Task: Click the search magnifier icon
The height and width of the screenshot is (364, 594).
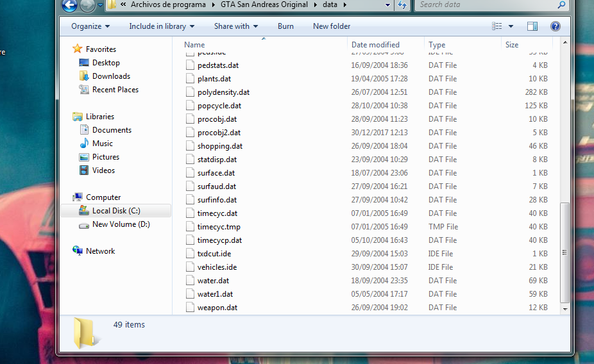Action: coord(561,5)
